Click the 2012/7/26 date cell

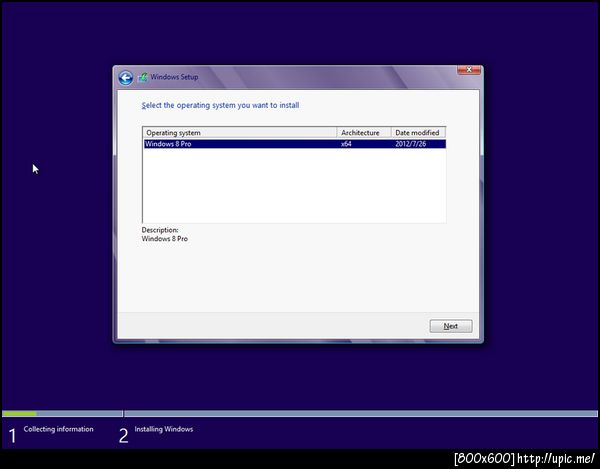(411, 144)
